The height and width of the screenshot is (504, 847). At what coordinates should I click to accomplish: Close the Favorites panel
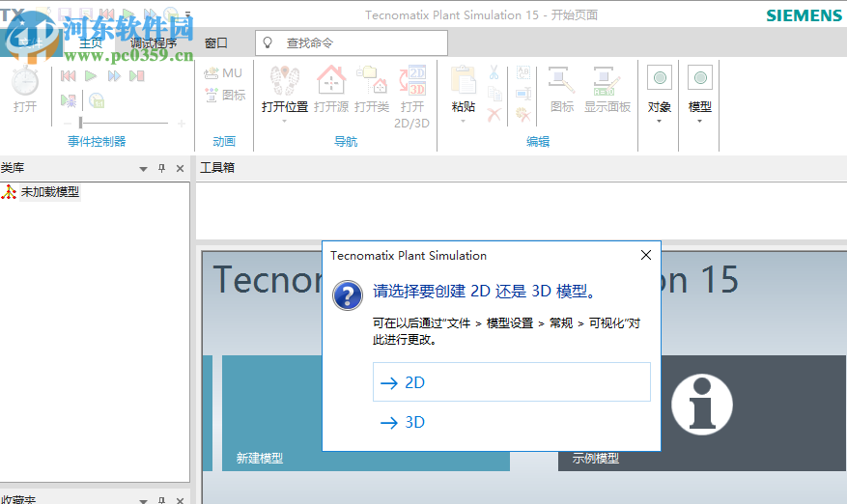click(x=181, y=500)
